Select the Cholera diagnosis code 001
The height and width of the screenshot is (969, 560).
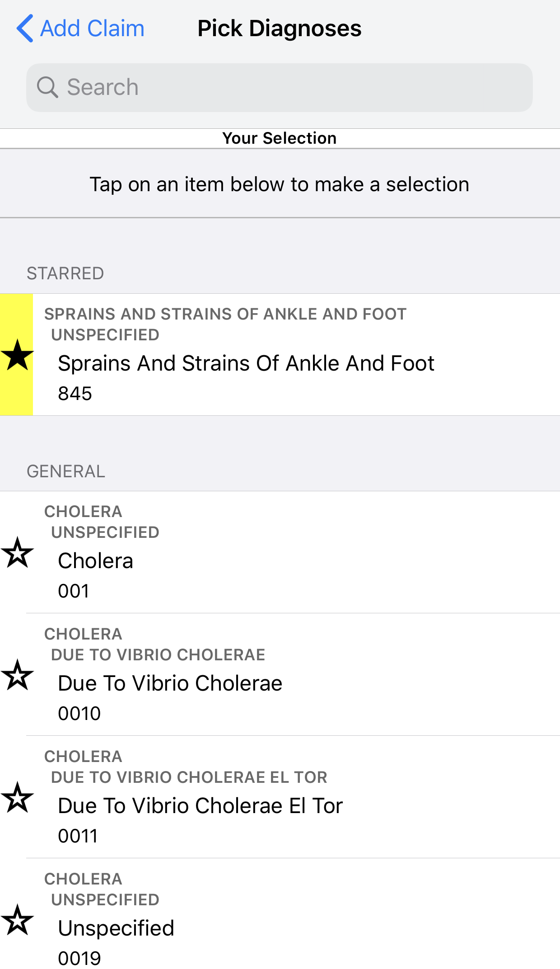96,561
